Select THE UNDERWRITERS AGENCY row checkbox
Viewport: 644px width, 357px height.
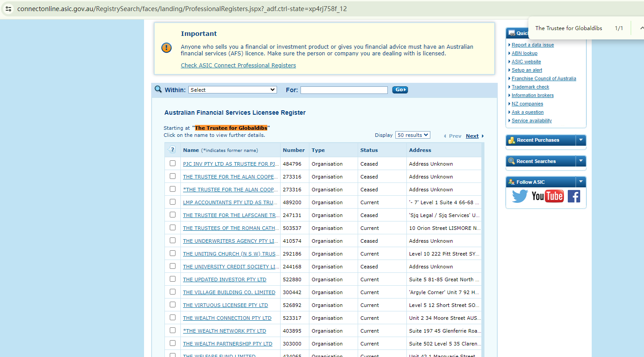[173, 241]
